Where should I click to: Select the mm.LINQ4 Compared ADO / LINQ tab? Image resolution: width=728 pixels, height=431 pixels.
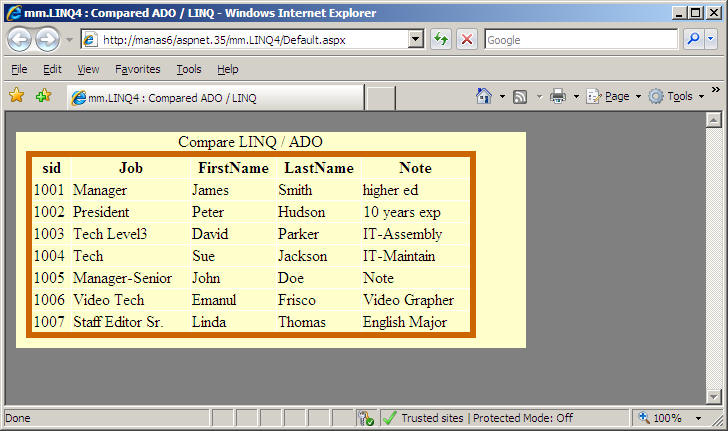214,98
